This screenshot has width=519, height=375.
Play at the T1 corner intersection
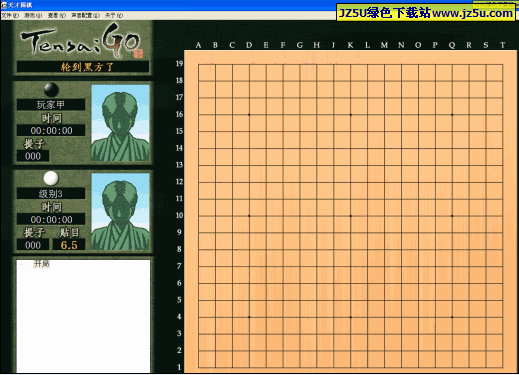pyautogui.click(x=503, y=368)
